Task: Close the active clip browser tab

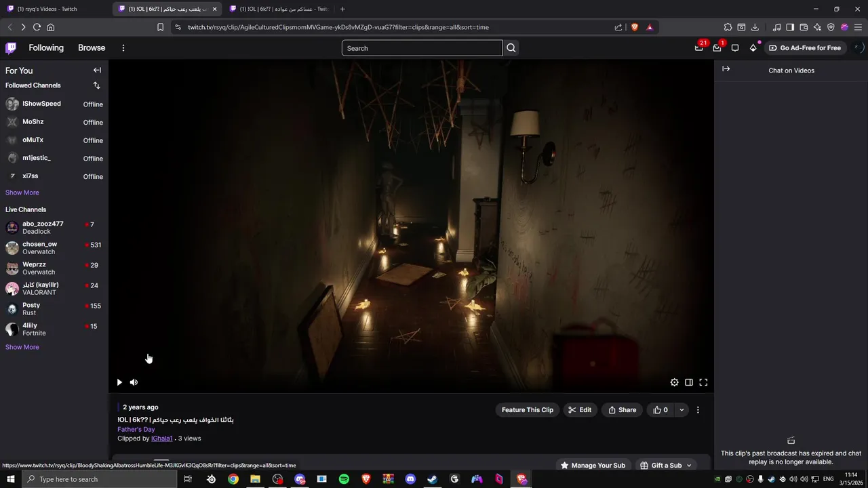Action: [214, 9]
